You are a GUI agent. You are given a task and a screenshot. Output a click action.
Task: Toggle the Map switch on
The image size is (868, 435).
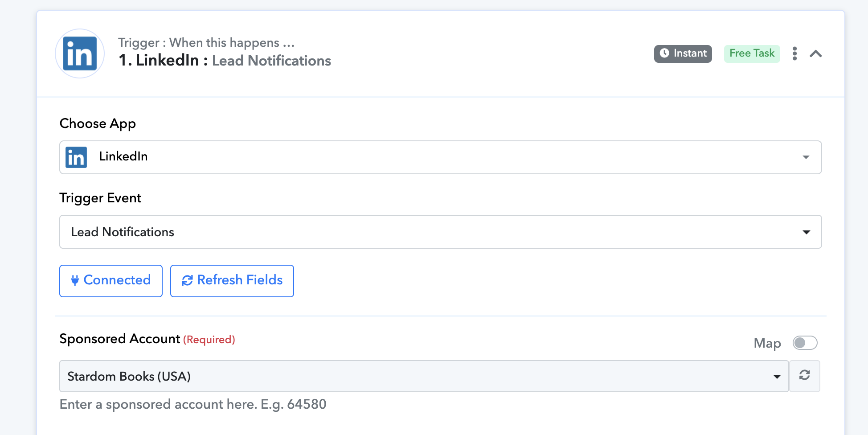pyautogui.click(x=805, y=343)
